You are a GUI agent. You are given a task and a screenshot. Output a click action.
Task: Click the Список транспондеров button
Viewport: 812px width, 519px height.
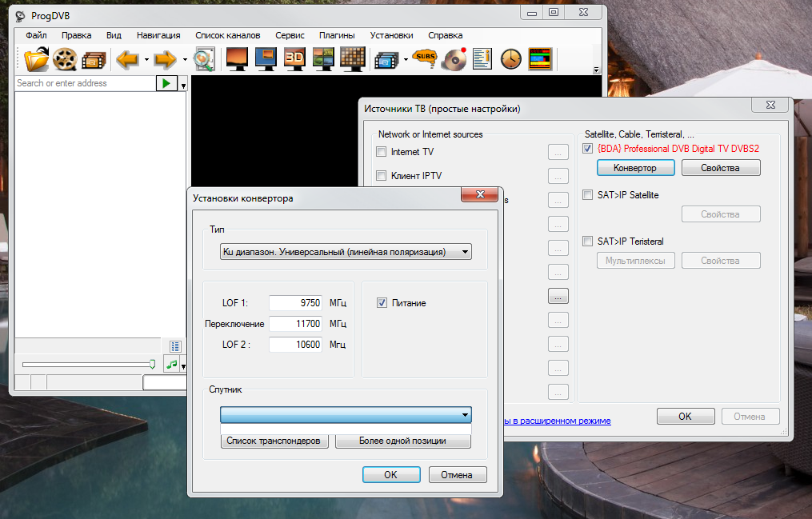click(274, 441)
